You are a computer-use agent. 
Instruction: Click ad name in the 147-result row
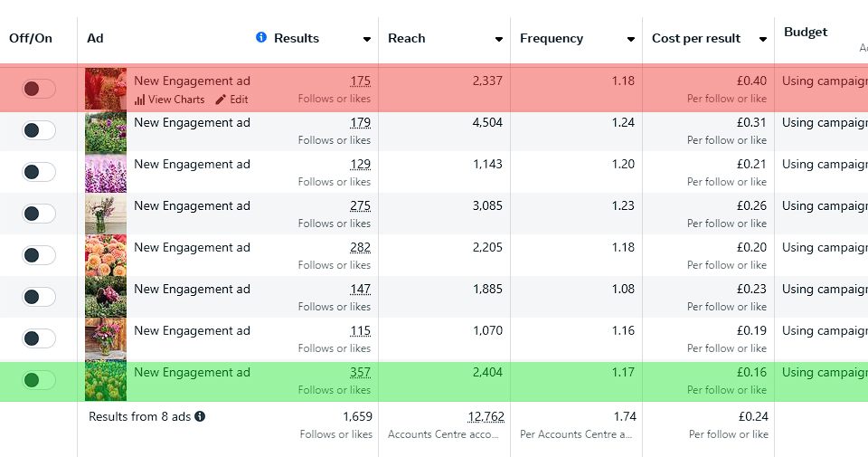click(192, 290)
